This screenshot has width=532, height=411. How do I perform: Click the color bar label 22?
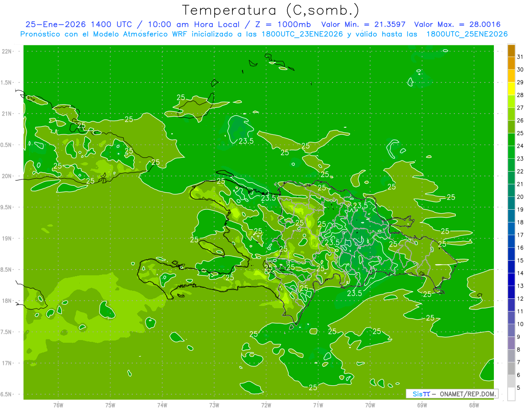(520, 172)
